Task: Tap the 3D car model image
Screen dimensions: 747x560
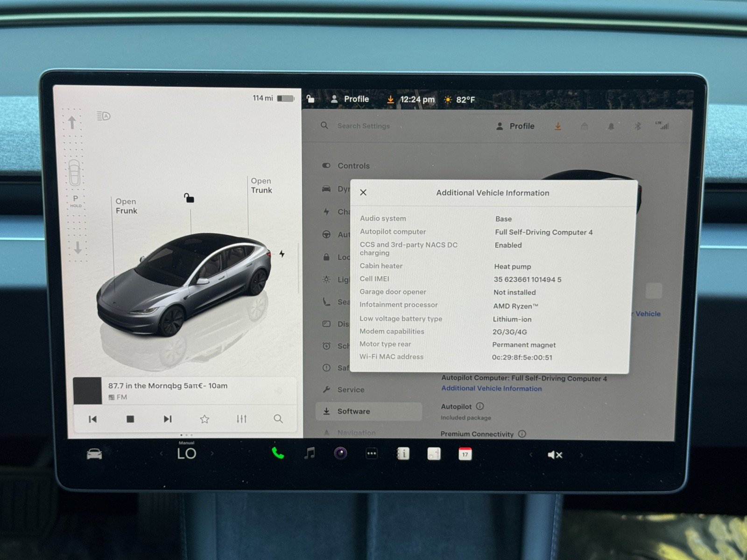Action: (183, 284)
